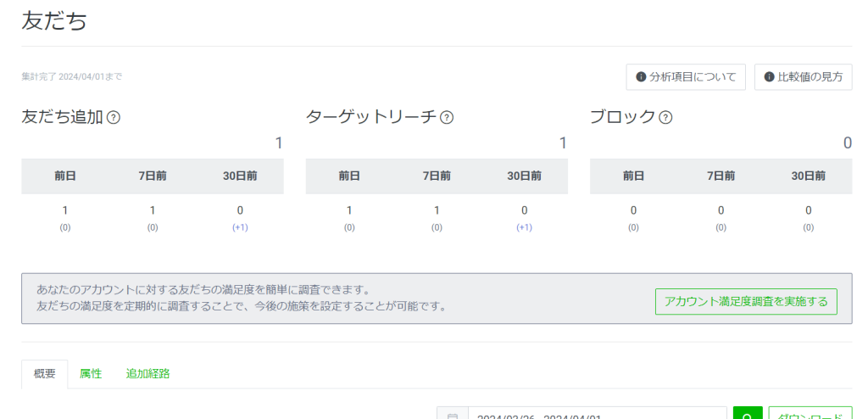The width and height of the screenshot is (868, 419).
Task: Click the banner line あなたのアカウントに対する友だちの満足度
Action: pos(203,290)
